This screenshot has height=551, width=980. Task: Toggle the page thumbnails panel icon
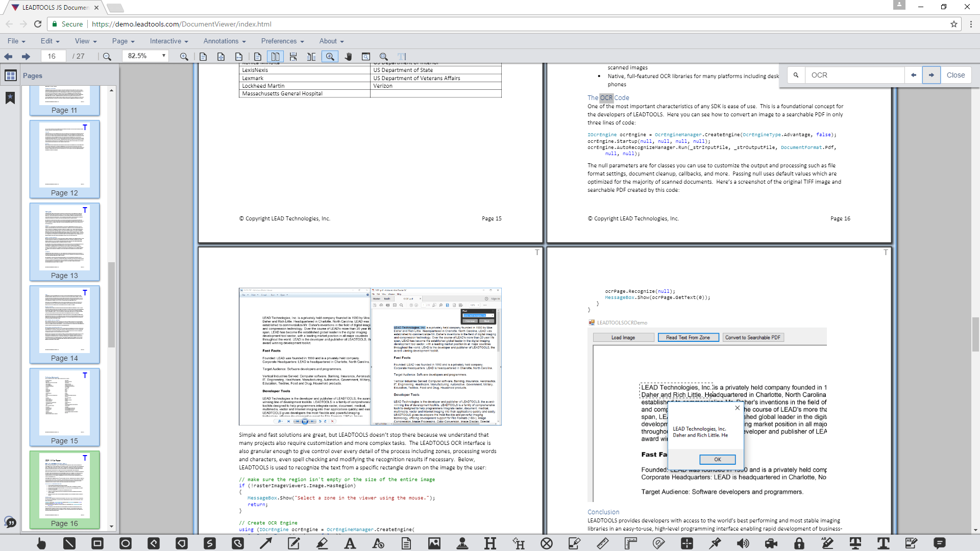coord(10,76)
